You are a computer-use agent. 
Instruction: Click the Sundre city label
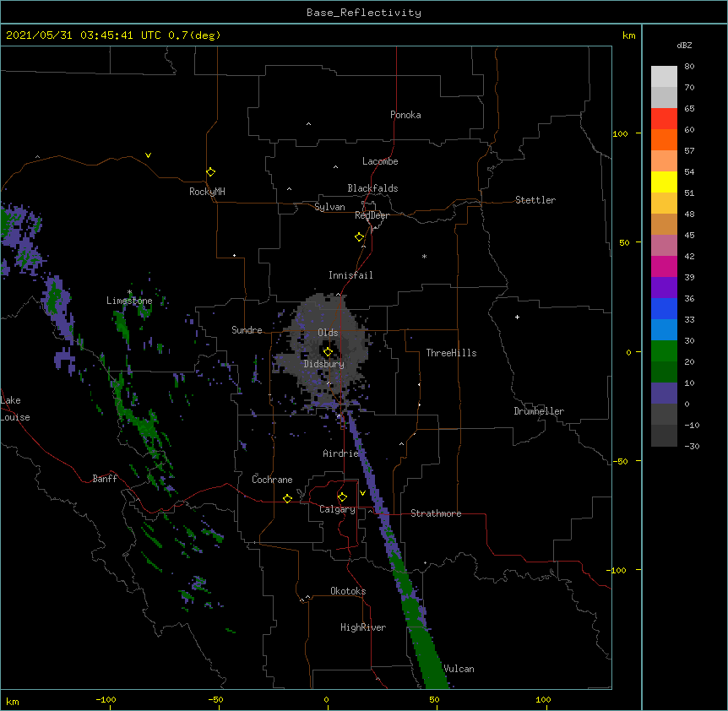coord(247,330)
